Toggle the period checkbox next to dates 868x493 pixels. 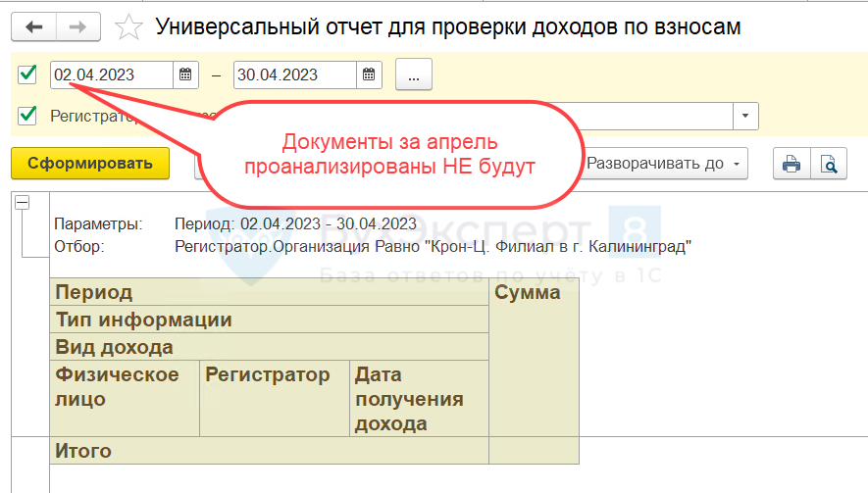point(27,74)
